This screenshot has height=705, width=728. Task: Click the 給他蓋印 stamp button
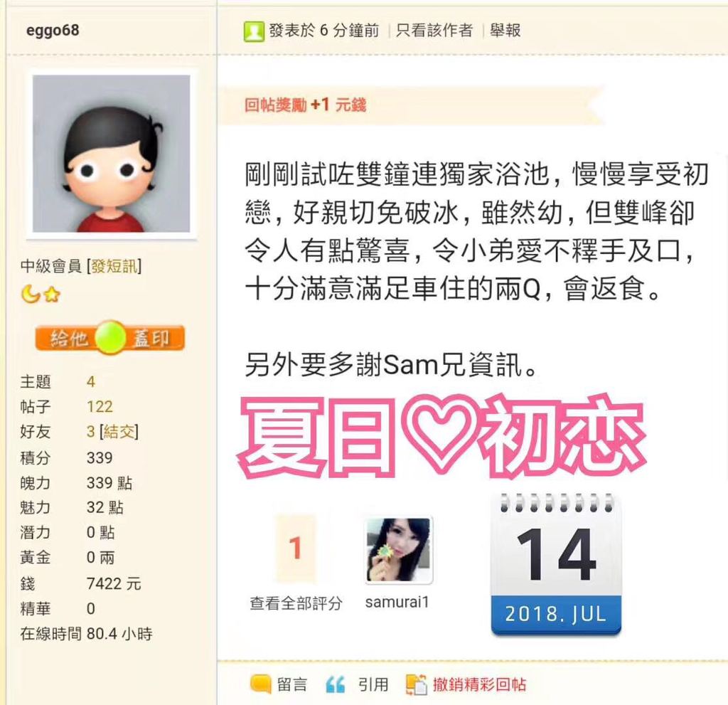pos(110,337)
